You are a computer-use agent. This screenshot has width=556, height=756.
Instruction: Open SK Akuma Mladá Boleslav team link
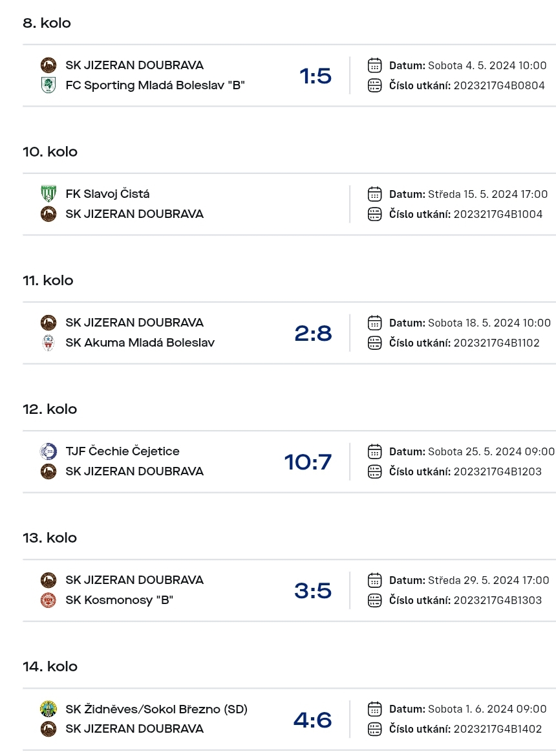(x=140, y=343)
